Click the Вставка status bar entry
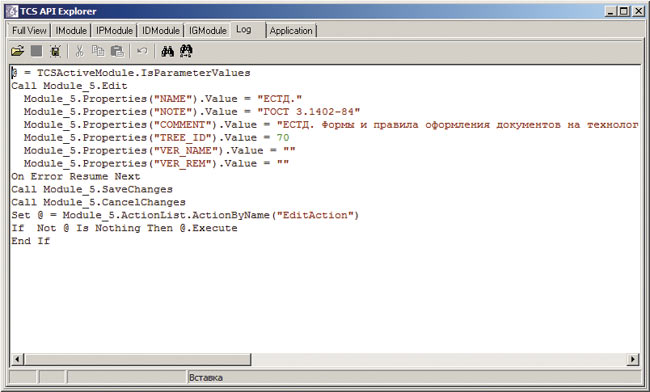The height and width of the screenshot is (392, 650). (206, 377)
